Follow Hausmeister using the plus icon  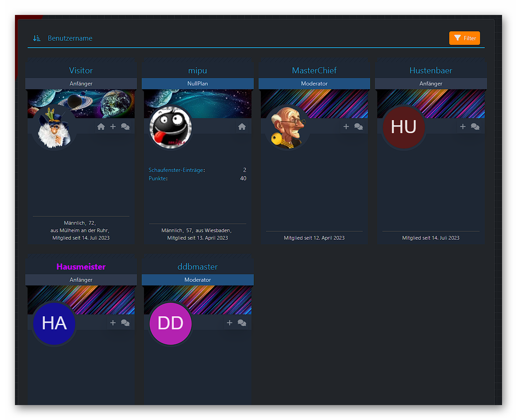pyautogui.click(x=113, y=323)
